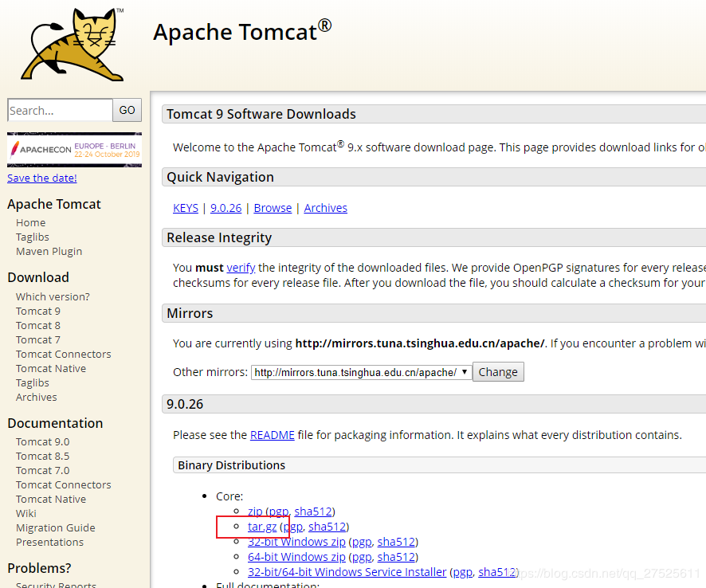The width and height of the screenshot is (706, 588).
Task: Open the mirrors dropdown list
Action: pos(361,372)
